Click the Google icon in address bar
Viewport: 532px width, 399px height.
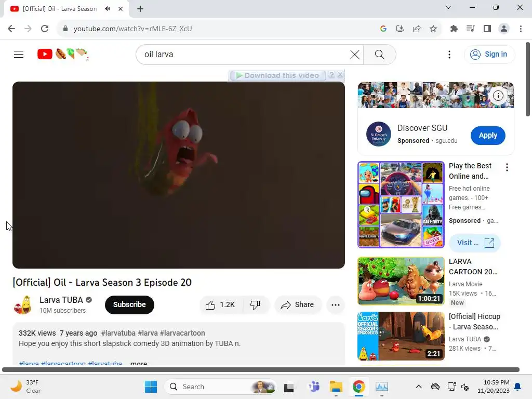[x=383, y=29]
